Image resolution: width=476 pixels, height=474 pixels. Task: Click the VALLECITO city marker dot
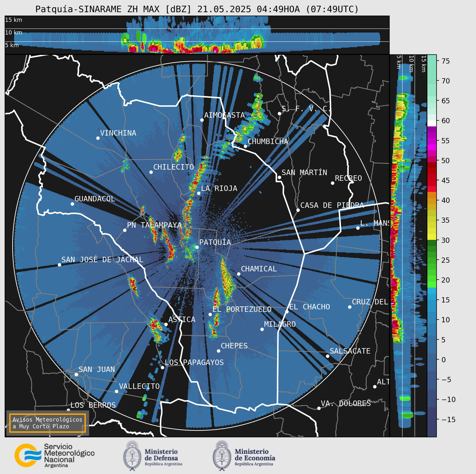[x=116, y=391]
